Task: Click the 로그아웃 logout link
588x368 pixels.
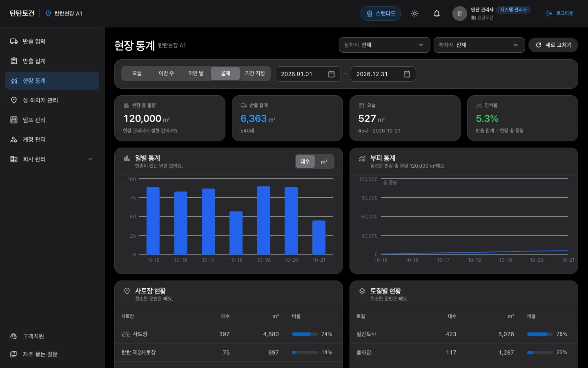Action: coord(560,13)
